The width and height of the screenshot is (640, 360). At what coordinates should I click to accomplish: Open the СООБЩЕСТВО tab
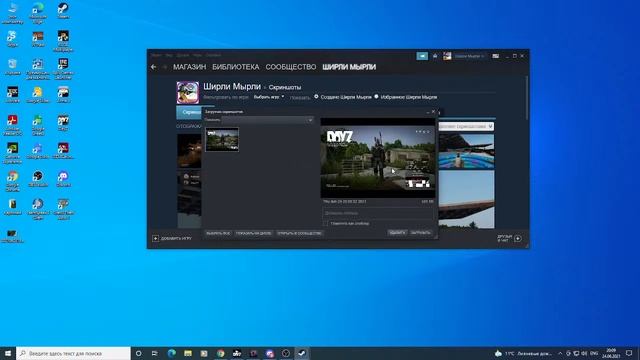(291, 67)
